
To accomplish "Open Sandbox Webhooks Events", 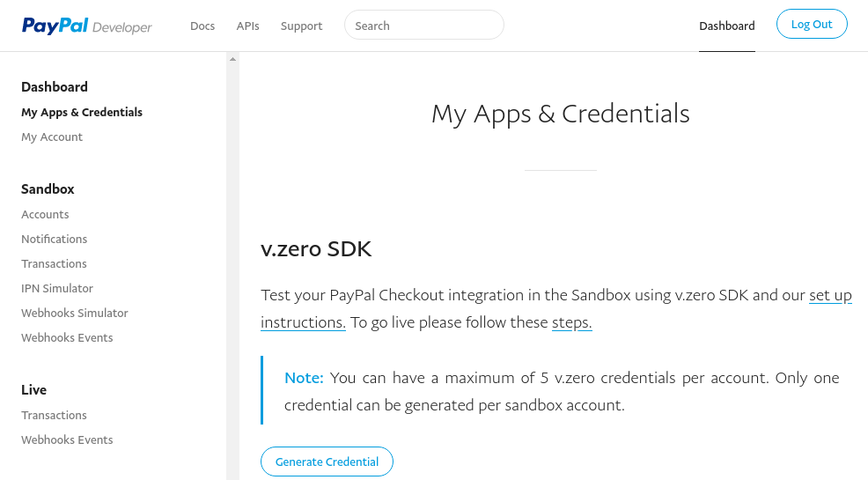I will [x=67, y=337].
